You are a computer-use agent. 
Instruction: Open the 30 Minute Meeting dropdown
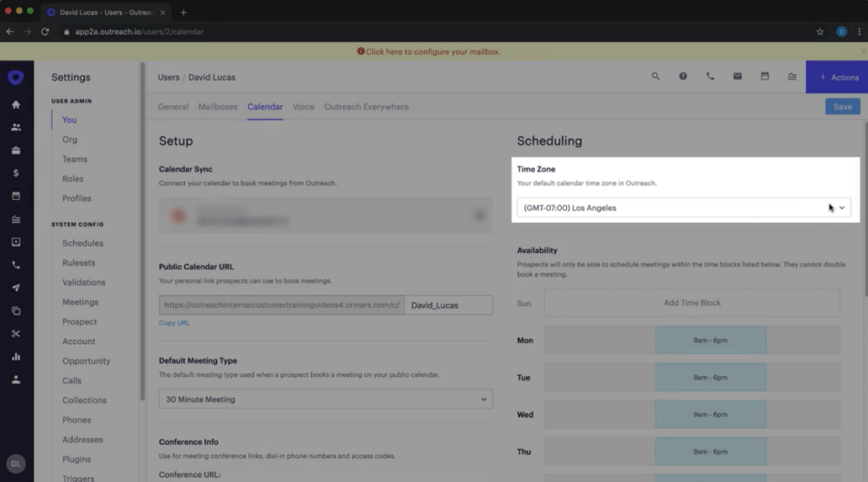click(x=325, y=399)
